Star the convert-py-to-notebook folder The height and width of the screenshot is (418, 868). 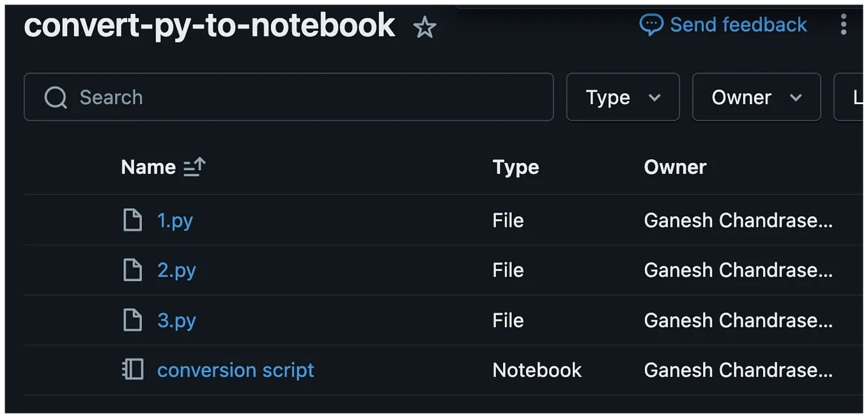coord(424,28)
